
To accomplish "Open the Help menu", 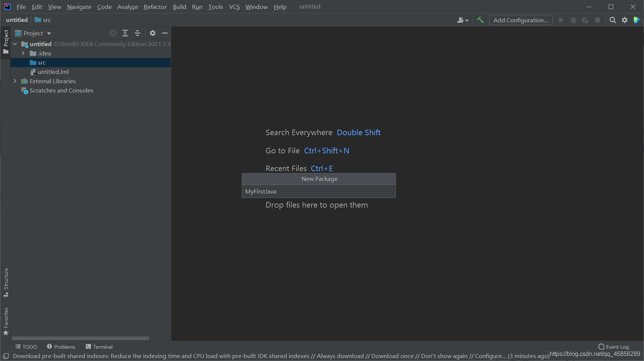I will 280,7.
